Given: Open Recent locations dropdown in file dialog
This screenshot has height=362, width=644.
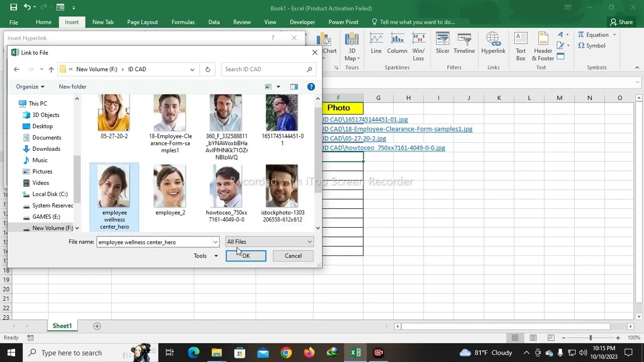Looking at the screenshot, I should click(x=41, y=69).
